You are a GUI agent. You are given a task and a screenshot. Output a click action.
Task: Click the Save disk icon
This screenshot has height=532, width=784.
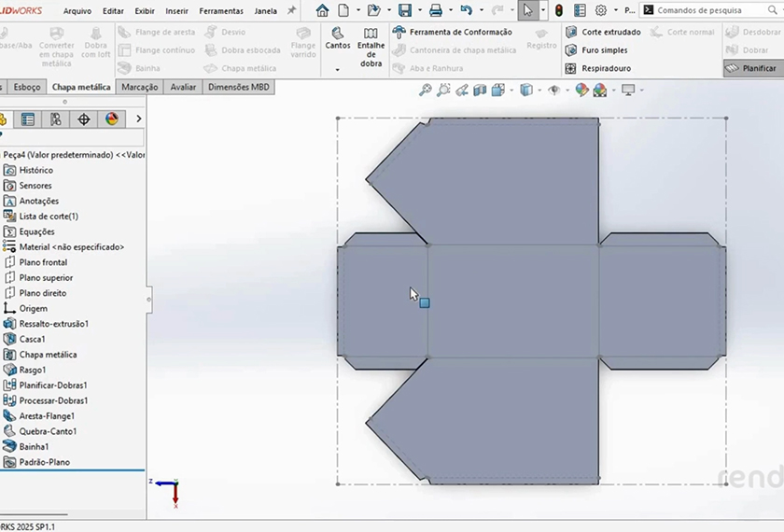click(x=404, y=10)
